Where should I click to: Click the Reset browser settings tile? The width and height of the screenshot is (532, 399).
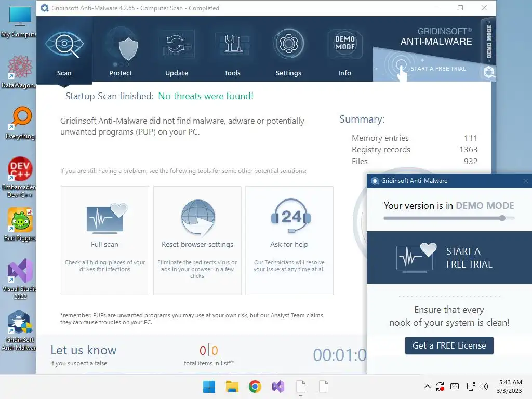tap(197, 240)
